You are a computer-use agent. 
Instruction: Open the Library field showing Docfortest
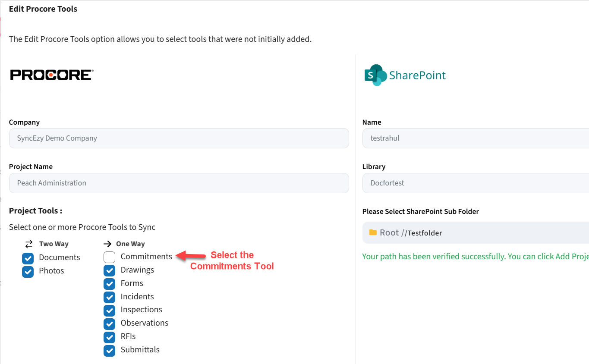click(475, 183)
